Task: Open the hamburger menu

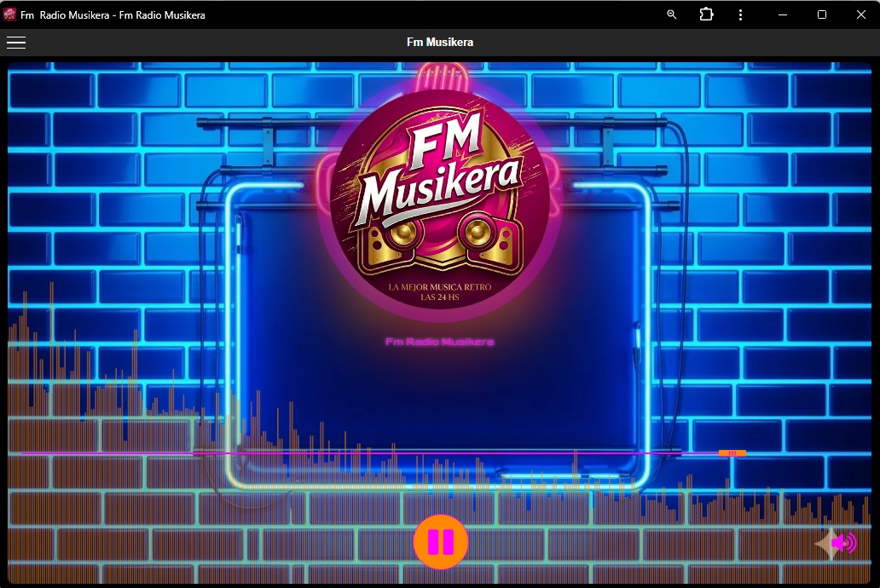Action: coord(16,43)
